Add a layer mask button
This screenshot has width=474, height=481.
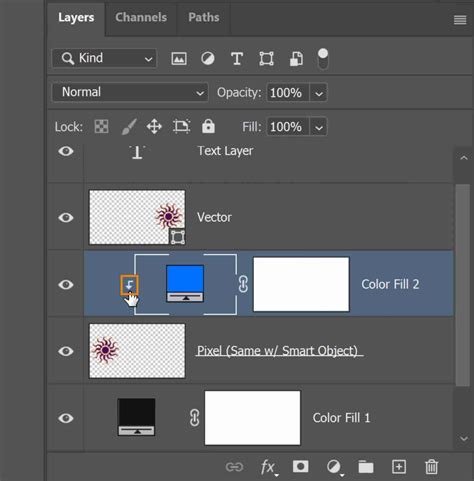click(300, 466)
